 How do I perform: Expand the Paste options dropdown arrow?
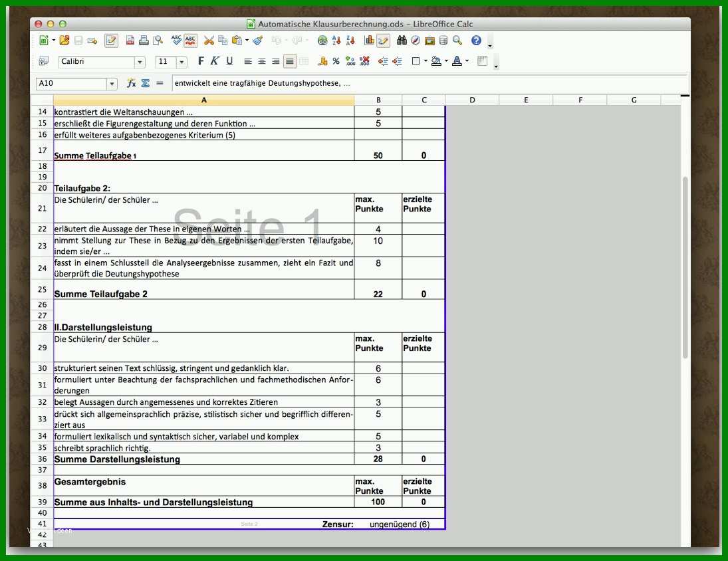point(247,41)
